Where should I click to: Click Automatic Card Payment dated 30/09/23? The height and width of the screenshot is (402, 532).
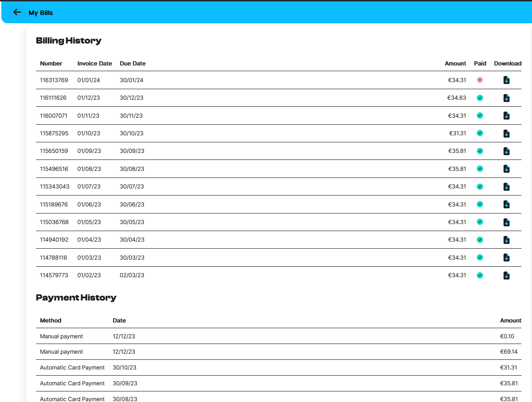(x=279, y=383)
